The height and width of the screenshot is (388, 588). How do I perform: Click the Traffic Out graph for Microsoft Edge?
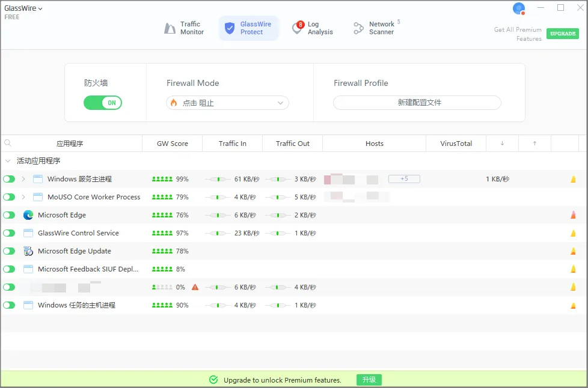(x=278, y=216)
